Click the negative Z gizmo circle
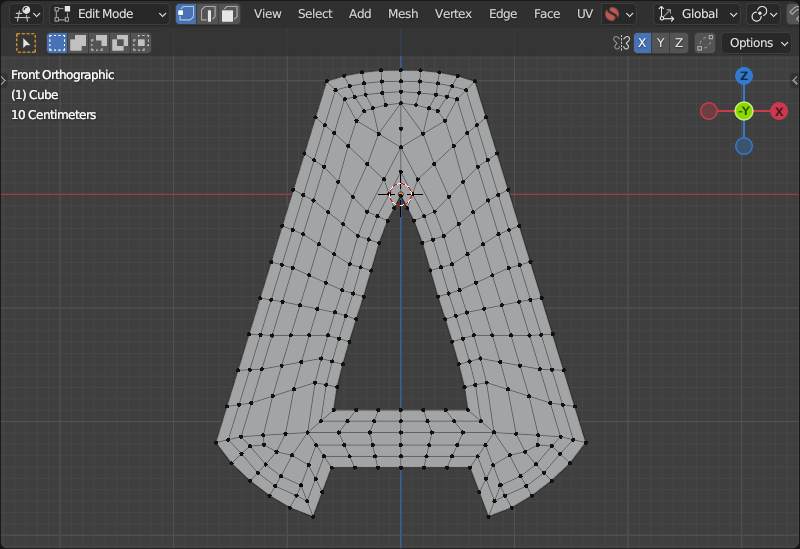This screenshot has width=800, height=549. [x=744, y=146]
